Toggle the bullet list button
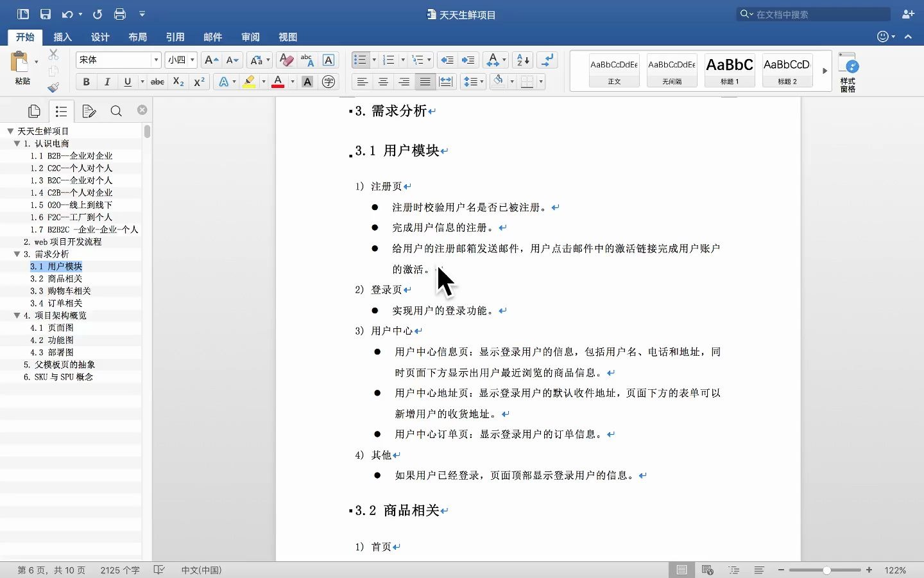 [x=360, y=60]
